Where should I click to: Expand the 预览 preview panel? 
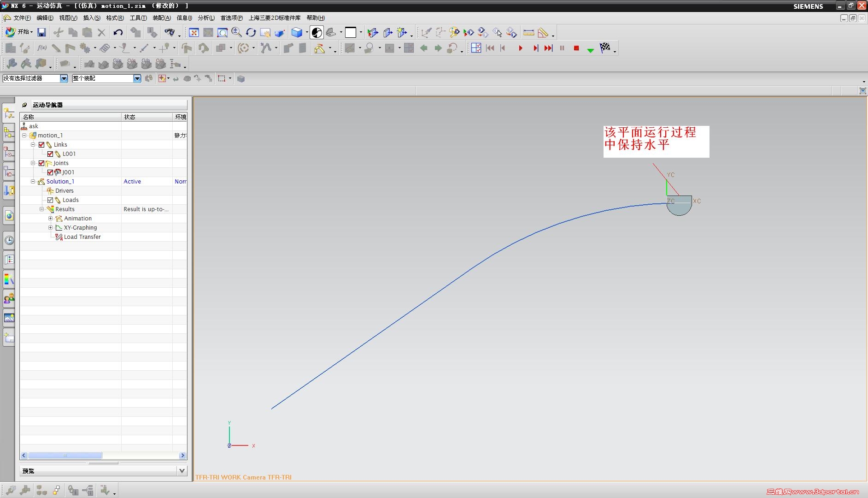[182, 471]
